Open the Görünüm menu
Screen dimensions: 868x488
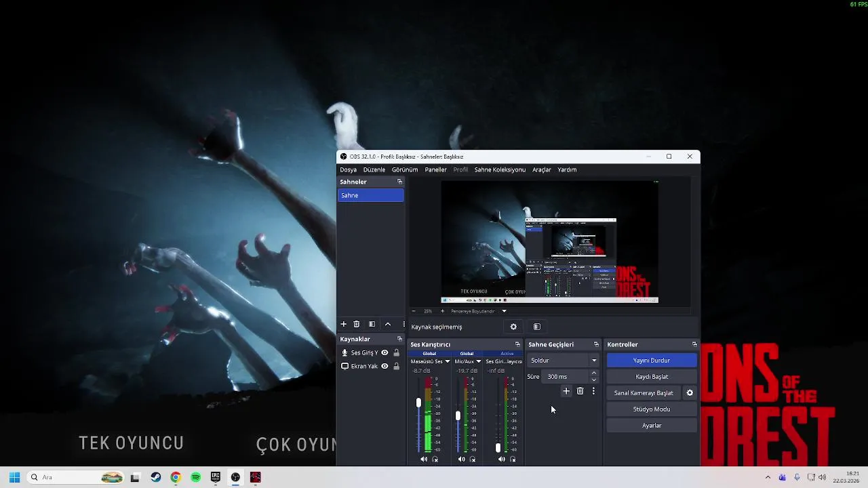(x=405, y=169)
